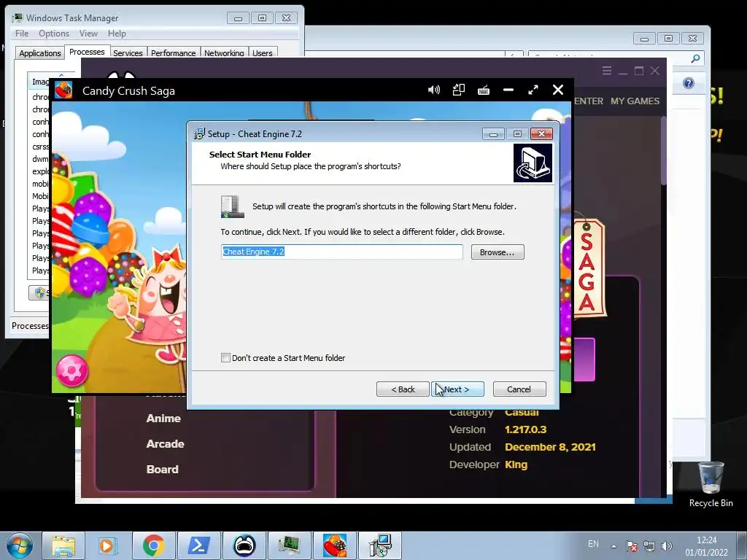Switch to Candy Crush Saga on taskbar
This screenshot has width=747, height=560.
tap(334, 545)
